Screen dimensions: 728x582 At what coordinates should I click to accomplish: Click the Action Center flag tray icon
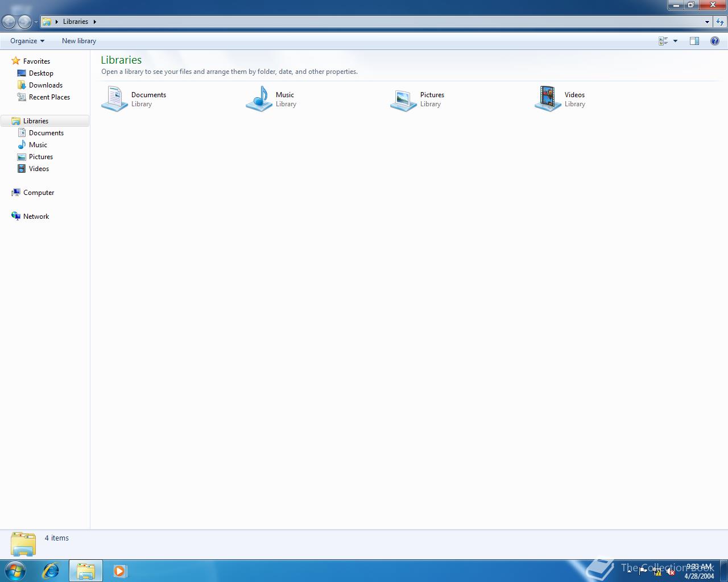tap(643, 571)
